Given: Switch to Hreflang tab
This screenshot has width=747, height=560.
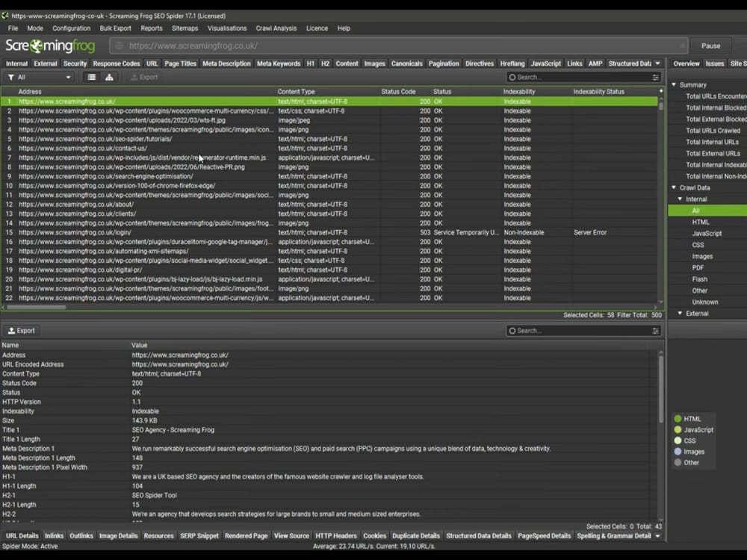Looking at the screenshot, I should click(512, 63).
